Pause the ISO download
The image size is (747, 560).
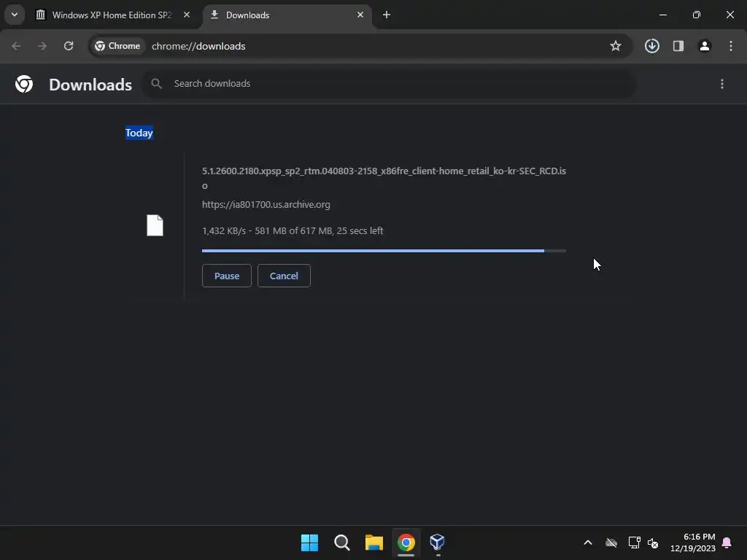pyautogui.click(x=227, y=276)
